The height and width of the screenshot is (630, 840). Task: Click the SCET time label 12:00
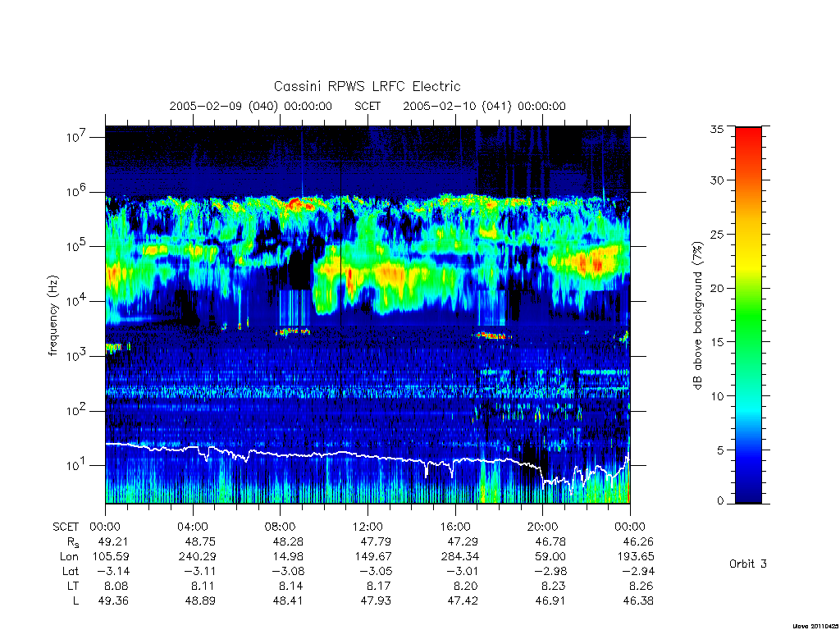(x=367, y=527)
